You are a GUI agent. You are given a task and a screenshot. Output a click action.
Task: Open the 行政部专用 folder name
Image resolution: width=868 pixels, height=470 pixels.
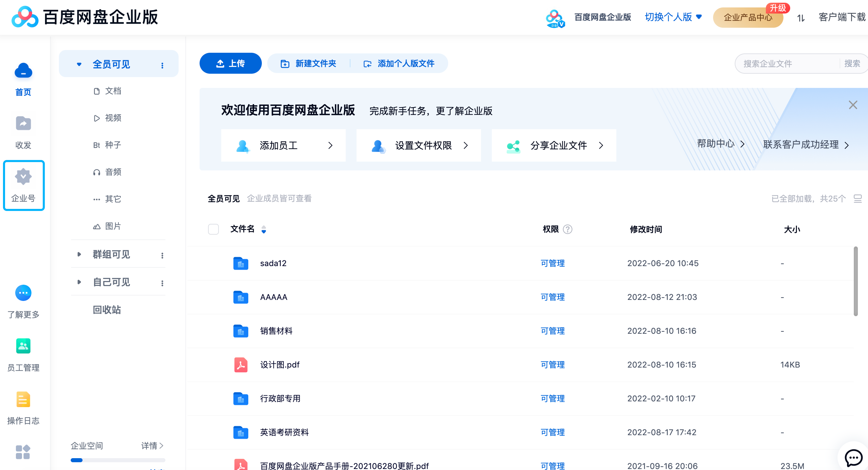point(280,398)
